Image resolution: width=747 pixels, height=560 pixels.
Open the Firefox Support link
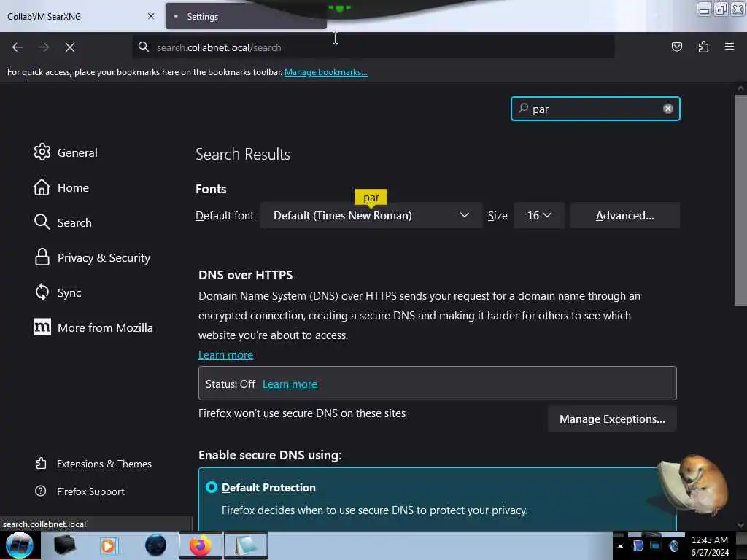(90, 491)
